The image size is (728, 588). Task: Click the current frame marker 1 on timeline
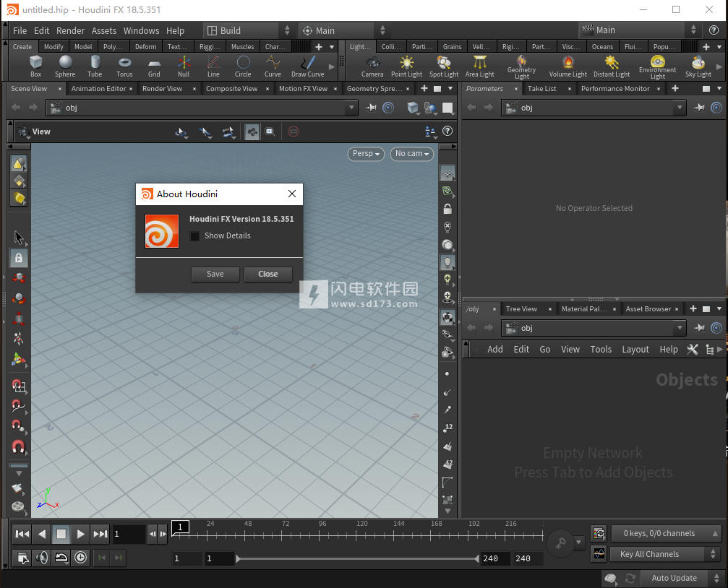[180, 527]
